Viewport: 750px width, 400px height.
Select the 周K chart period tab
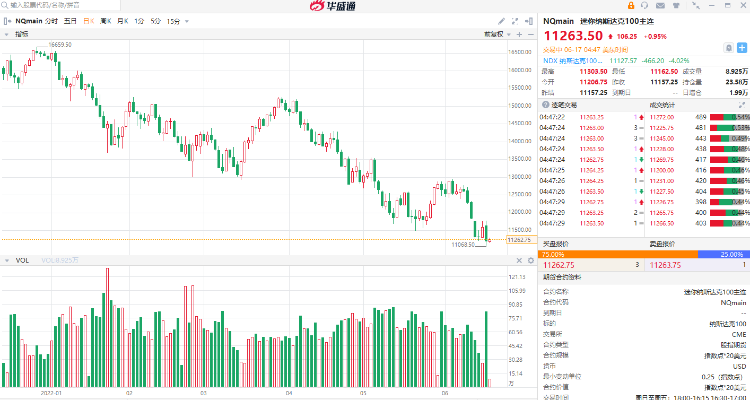tap(106, 21)
